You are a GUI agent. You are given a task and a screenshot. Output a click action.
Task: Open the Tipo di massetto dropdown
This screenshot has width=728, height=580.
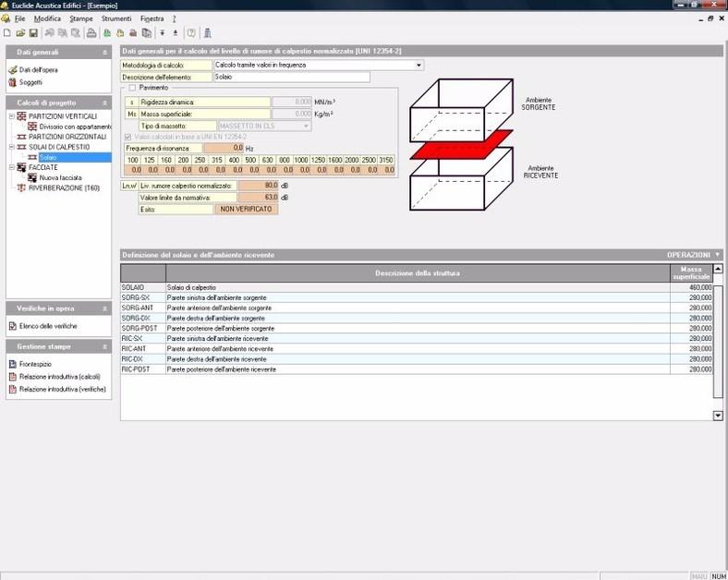pyautogui.click(x=306, y=126)
